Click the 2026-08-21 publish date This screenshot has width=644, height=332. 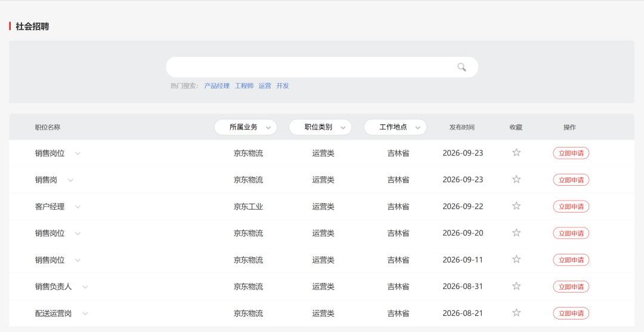(x=463, y=313)
